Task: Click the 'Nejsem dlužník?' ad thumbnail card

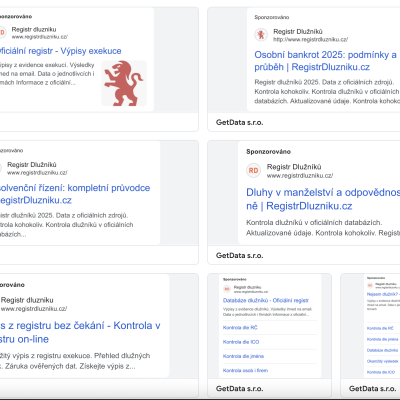Action: click(370, 335)
